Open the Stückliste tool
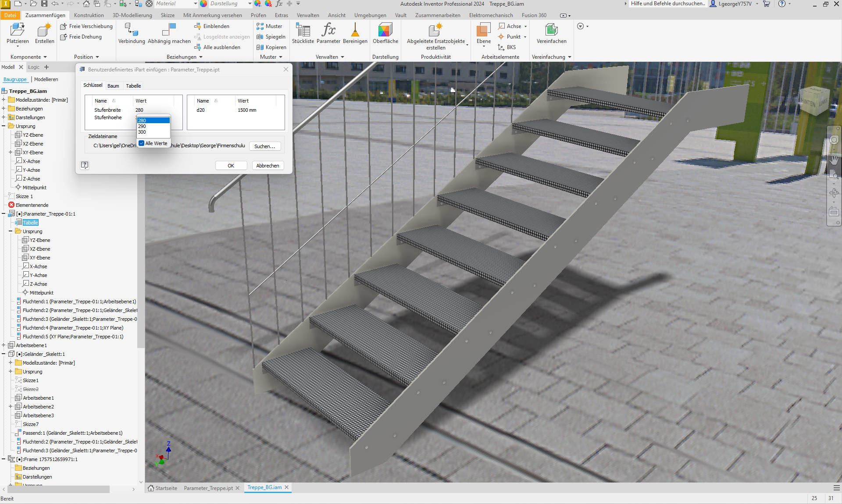Viewport: 842px width, 504px height. tap(303, 31)
